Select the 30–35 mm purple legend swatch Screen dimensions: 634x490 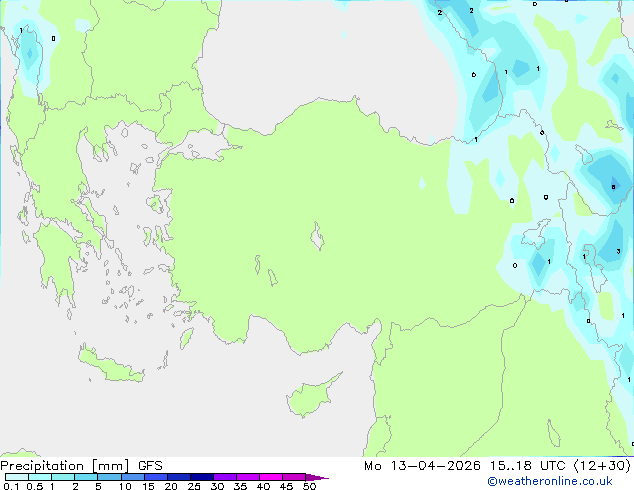pos(225,477)
